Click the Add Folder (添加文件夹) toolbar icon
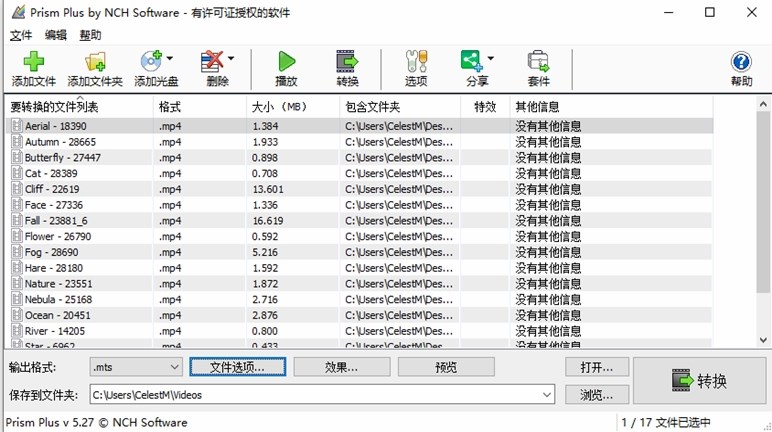772x432 pixels. click(95, 62)
